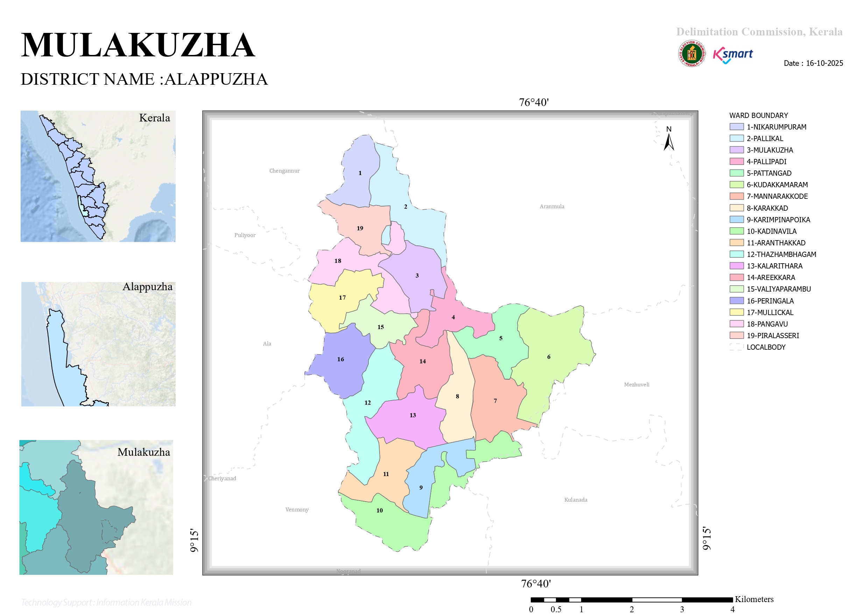Click the 15-VALIYAPARAMBU legend label
This screenshot has width=868, height=614.
(778, 289)
